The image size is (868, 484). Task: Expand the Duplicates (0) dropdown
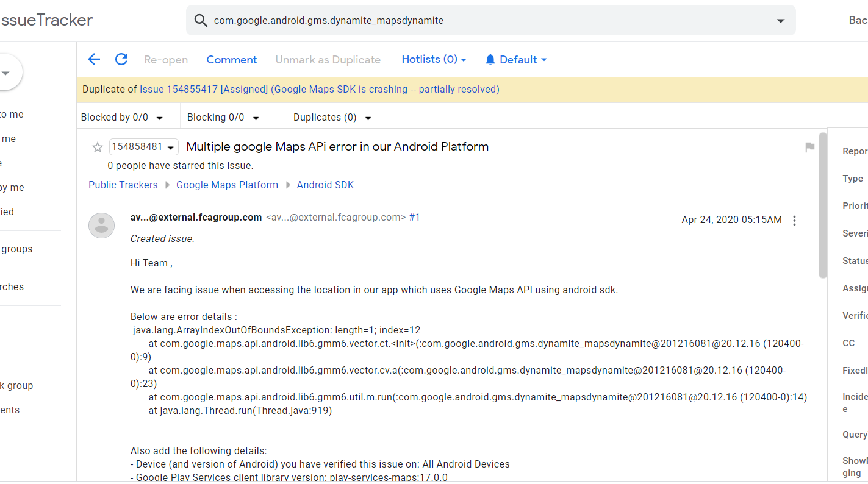(332, 118)
